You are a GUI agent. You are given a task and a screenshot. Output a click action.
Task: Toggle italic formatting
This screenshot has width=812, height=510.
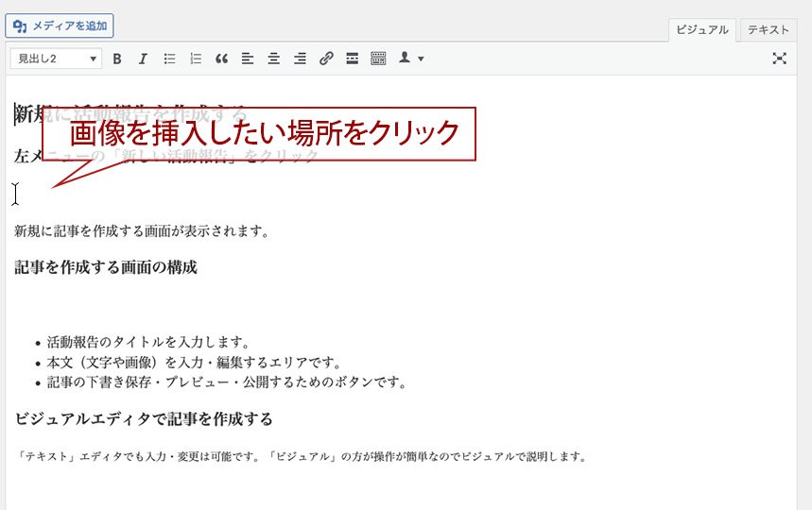point(143,59)
